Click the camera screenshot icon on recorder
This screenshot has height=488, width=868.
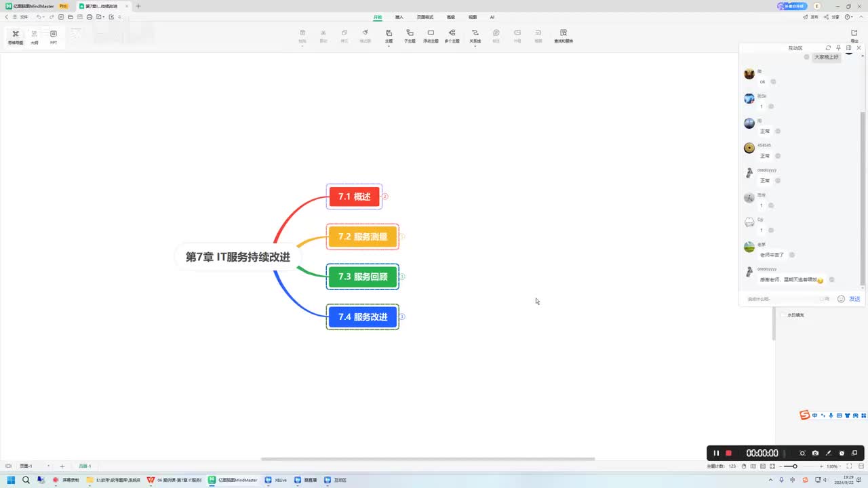815,453
